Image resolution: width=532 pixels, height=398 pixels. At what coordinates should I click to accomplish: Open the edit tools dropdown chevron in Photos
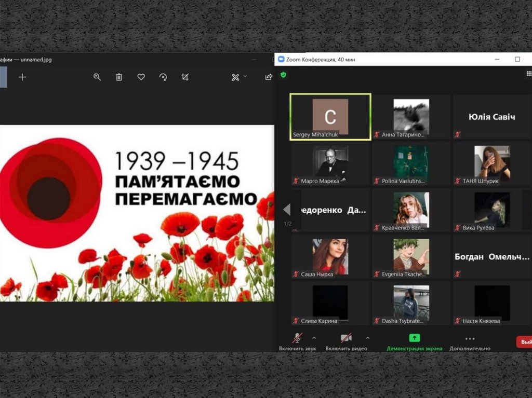click(x=245, y=77)
